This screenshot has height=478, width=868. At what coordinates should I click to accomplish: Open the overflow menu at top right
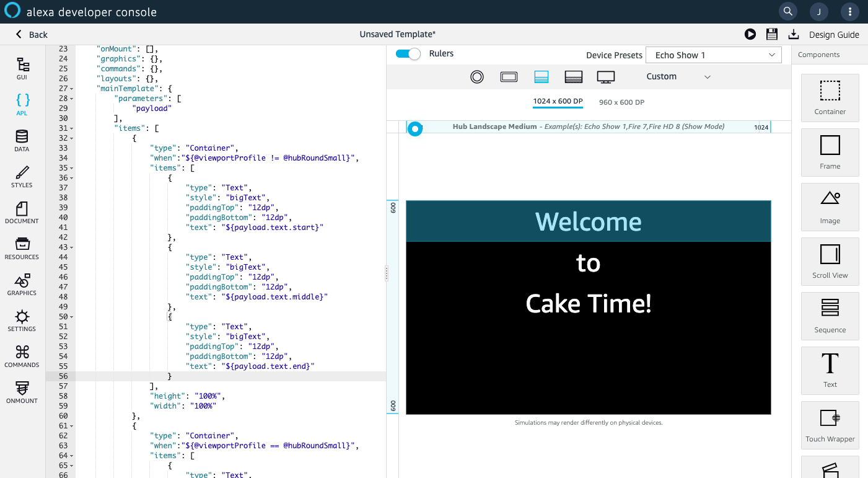(x=849, y=12)
